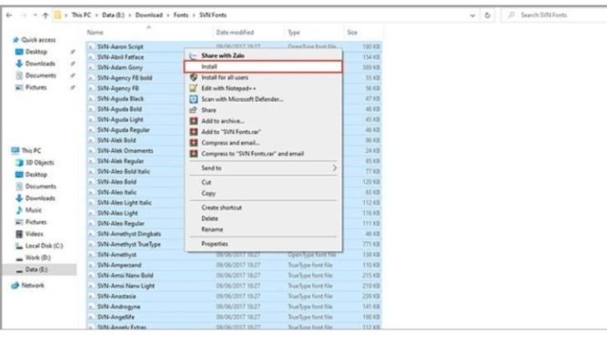This screenshot has height=364, width=607.
Task: Expand the Send to submenu arrow
Action: click(x=334, y=168)
